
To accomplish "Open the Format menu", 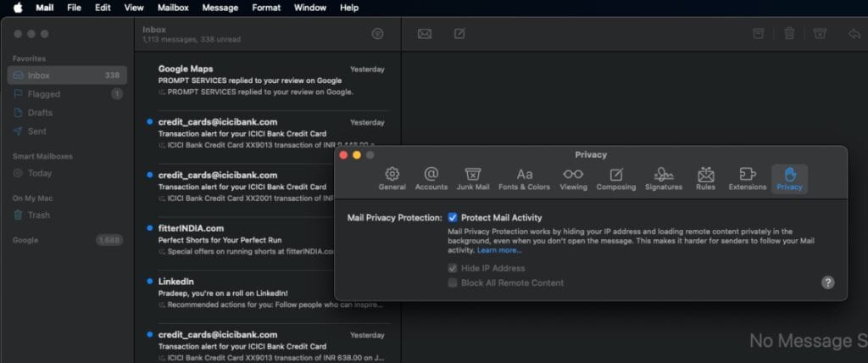I will [265, 8].
